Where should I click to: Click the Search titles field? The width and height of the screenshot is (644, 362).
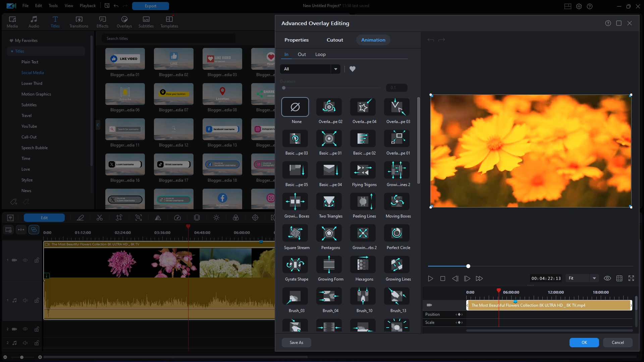coord(168,39)
